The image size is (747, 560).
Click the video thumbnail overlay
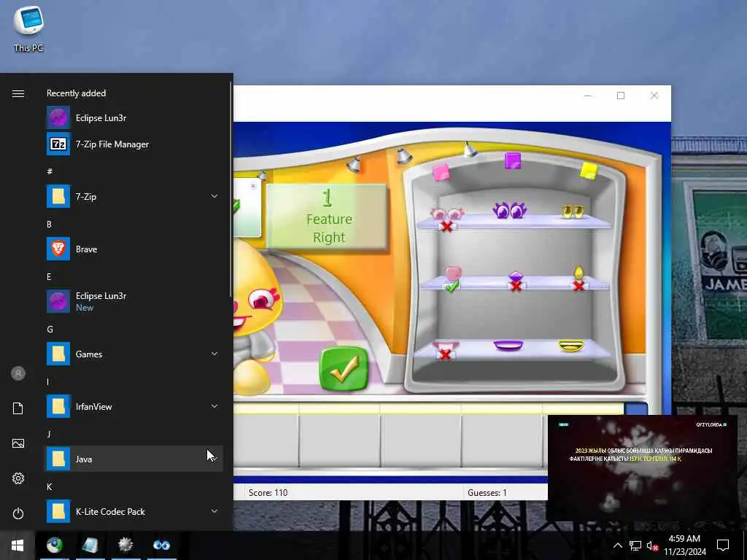point(642,467)
